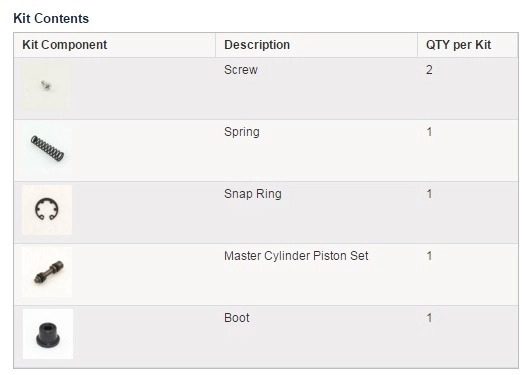
Task: Select the Boot description text
Action: pos(237,318)
